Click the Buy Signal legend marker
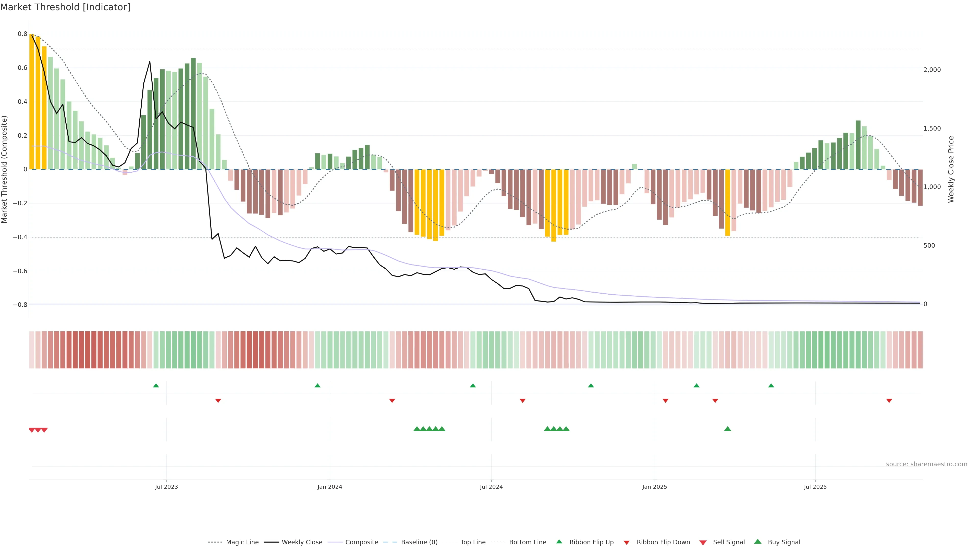This screenshot has height=551, width=980. coord(757,542)
